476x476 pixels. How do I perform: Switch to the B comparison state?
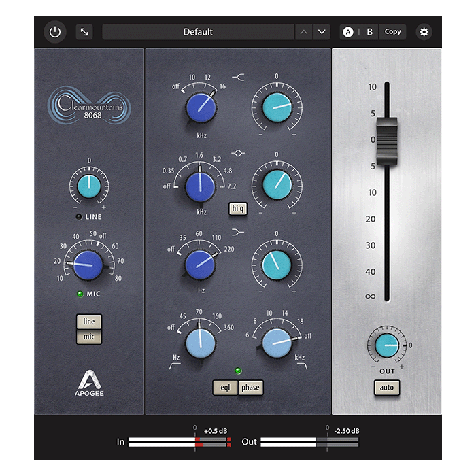[x=370, y=32]
